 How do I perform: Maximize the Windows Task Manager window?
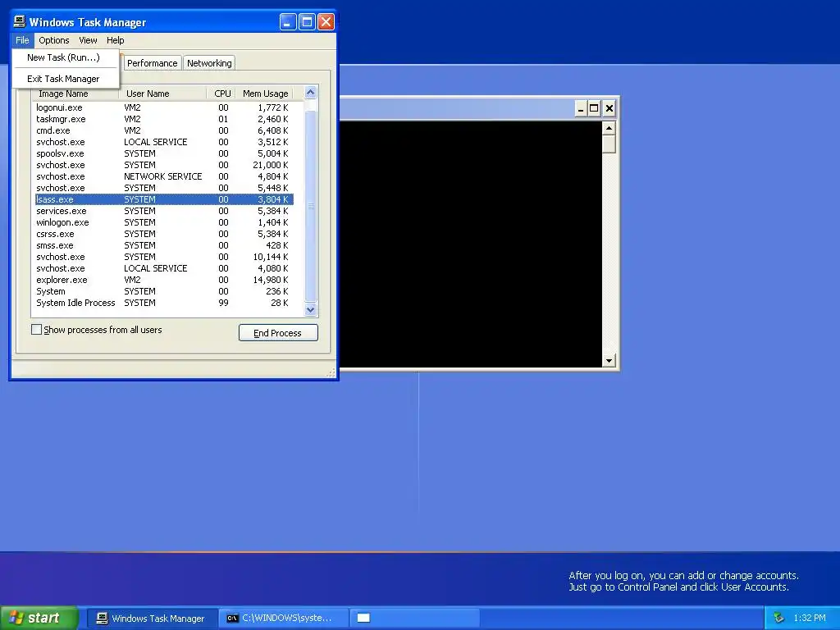click(x=307, y=22)
